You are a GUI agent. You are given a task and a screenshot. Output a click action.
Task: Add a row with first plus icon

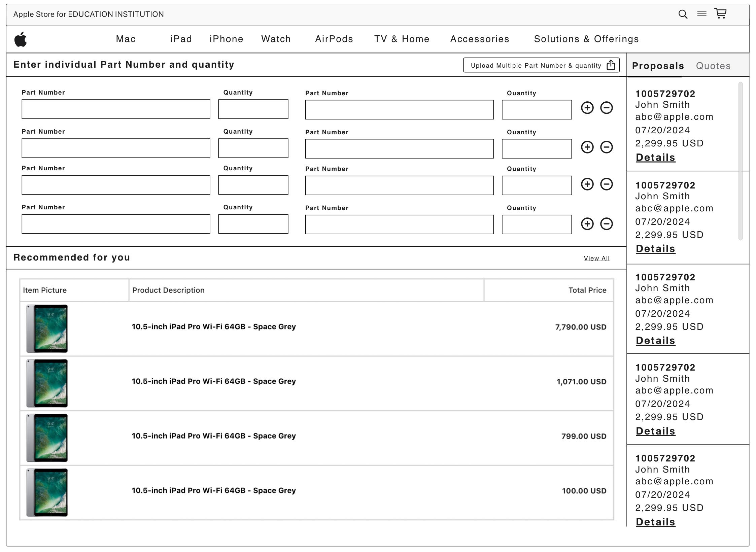click(x=587, y=108)
